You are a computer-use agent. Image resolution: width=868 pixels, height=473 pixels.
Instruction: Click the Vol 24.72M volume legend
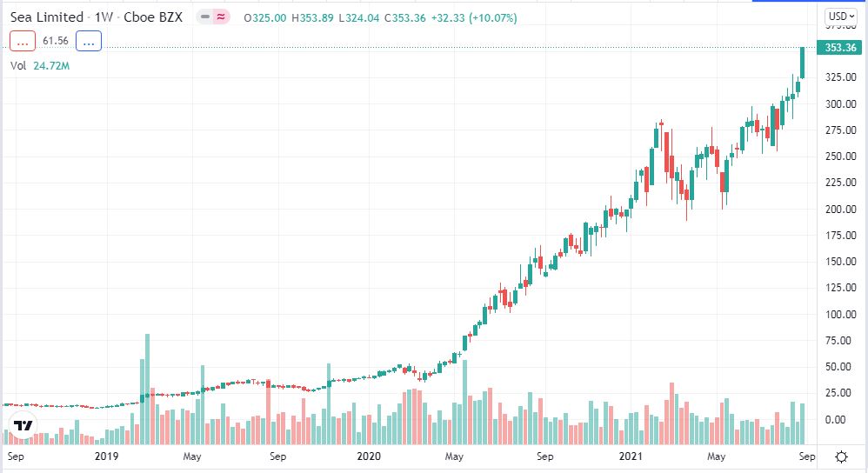[40, 66]
